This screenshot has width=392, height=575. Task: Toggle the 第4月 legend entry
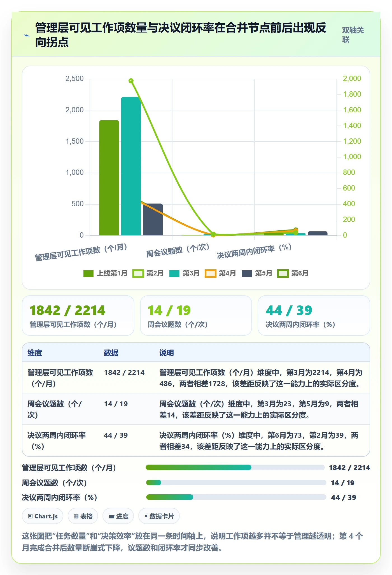tap(220, 273)
